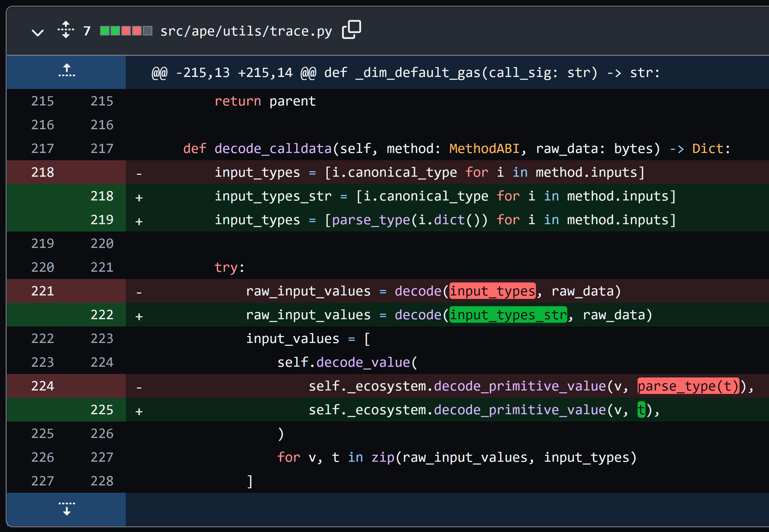Image resolution: width=769 pixels, height=532 pixels.
Task: Select added line number 219
Action: tap(102, 220)
